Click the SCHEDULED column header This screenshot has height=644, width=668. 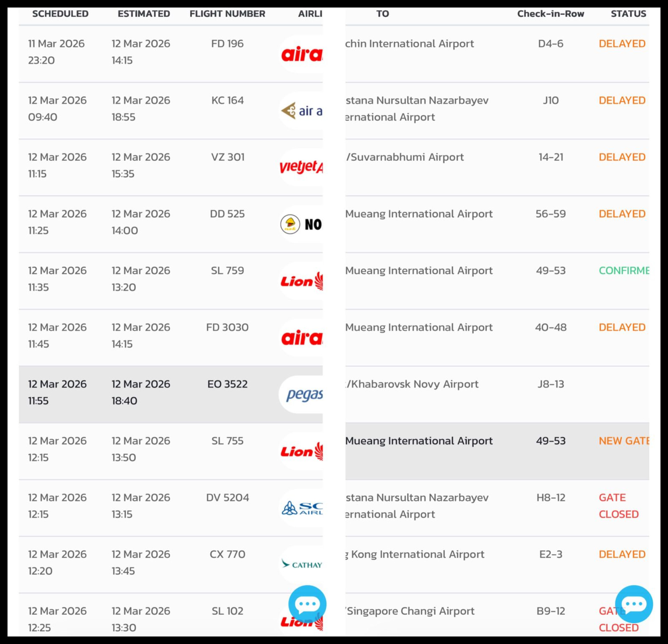pos(60,14)
